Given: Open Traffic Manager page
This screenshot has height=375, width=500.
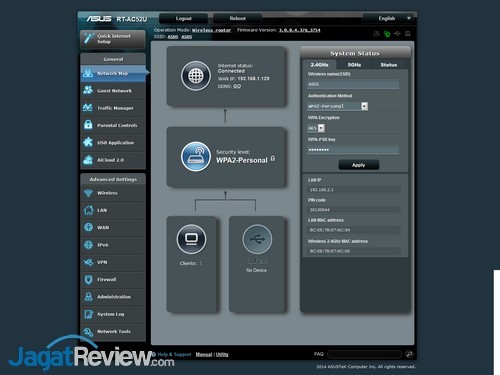Looking at the screenshot, I should [x=113, y=108].
